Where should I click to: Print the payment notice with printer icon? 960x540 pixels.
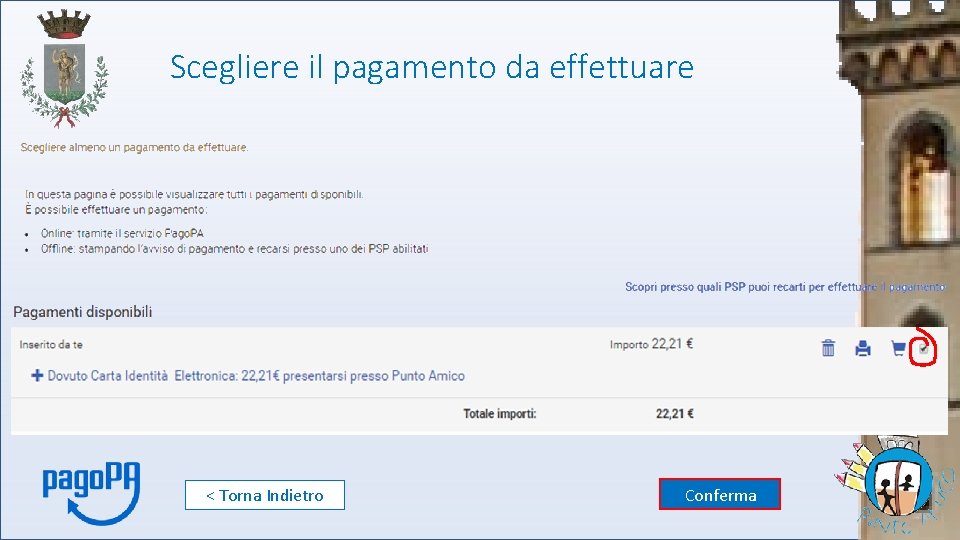click(x=863, y=348)
